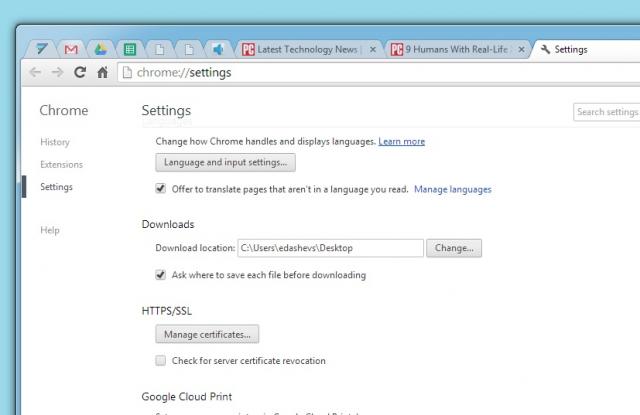
Task: Disable offer to translate pages checkbox
Action: tap(161, 188)
